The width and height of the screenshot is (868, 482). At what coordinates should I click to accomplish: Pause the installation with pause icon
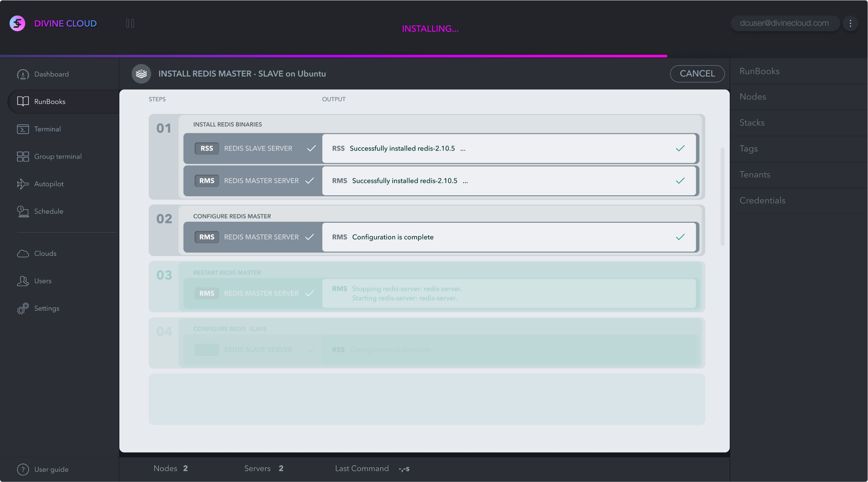point(130,23)
